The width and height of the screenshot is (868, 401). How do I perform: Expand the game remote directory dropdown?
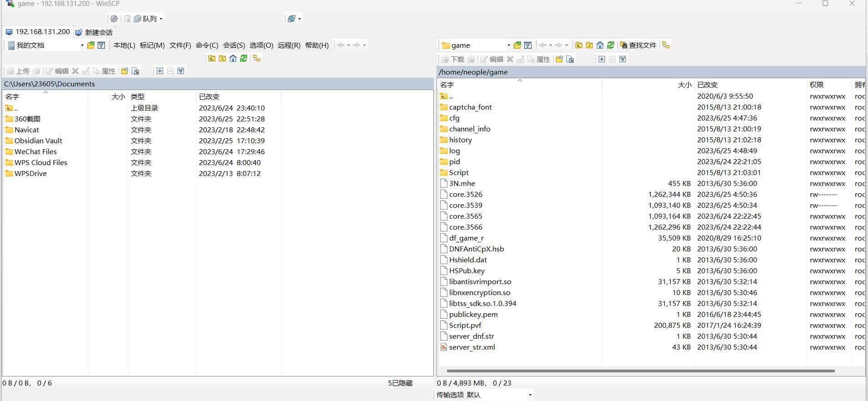pos(508,45)
